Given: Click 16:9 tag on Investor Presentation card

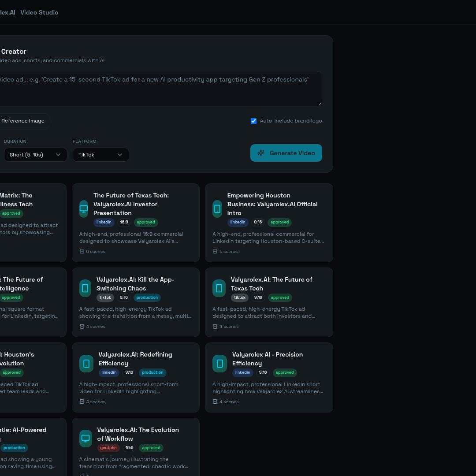Looking at the screenshot, I should point(124,222).
